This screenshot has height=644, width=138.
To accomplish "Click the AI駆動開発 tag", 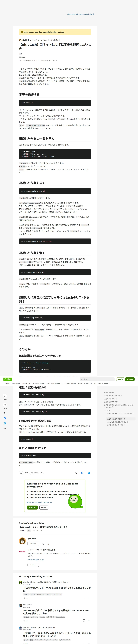I will point(50,617).
